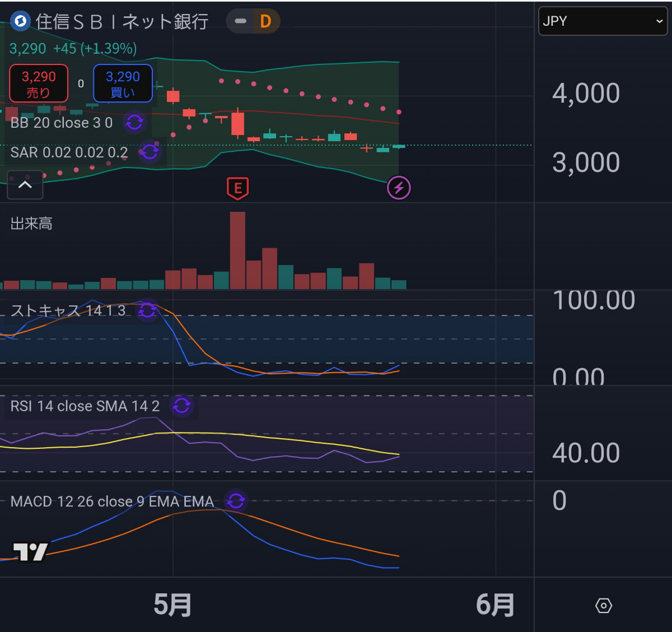Open symbol search via 住信SBIネット銀行 name

click(x=122, y=21)
